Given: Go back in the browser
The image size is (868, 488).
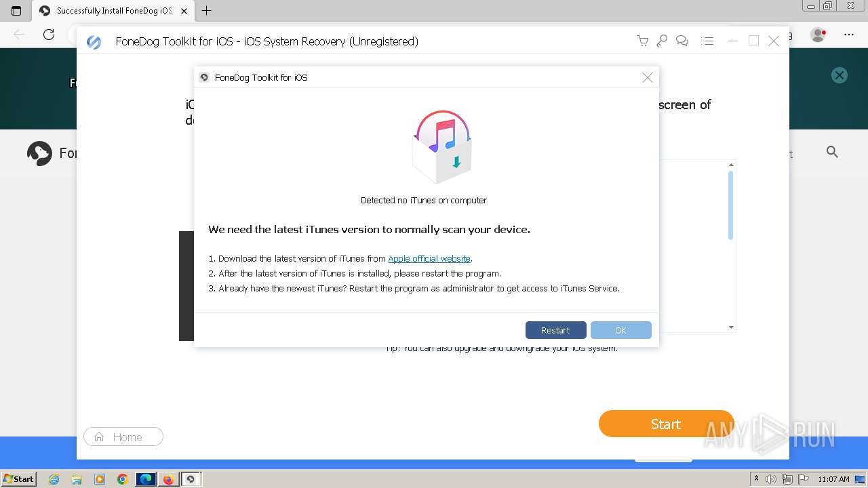Looking at the screenshot, I should (x=19, y=35).
